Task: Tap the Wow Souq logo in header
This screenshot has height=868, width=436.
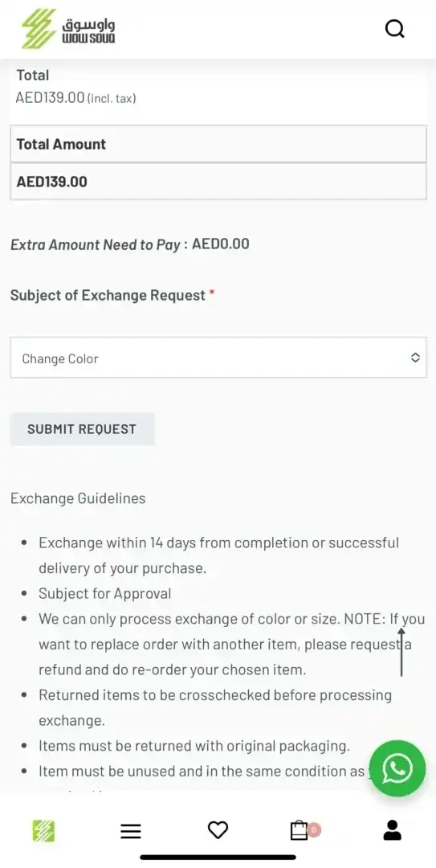Action: pos(68,29)
